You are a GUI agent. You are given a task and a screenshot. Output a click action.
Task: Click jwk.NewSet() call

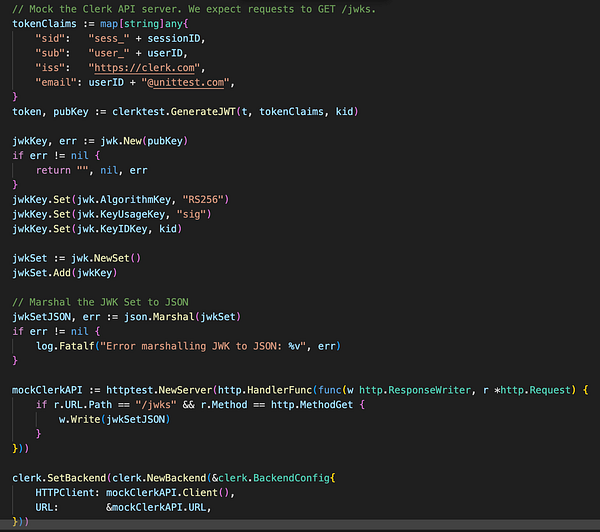pyautogui.click(x=106, y=258)
